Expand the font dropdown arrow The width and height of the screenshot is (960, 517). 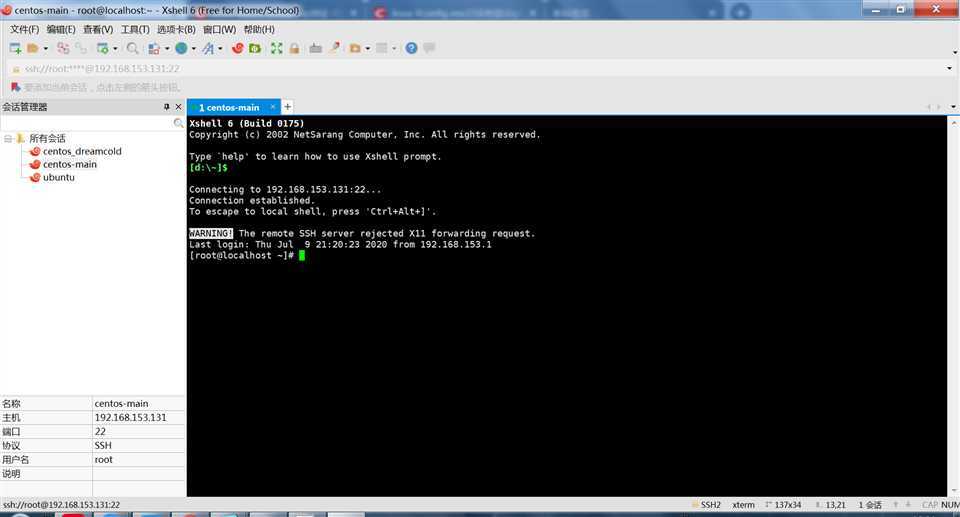click(220, 48)
